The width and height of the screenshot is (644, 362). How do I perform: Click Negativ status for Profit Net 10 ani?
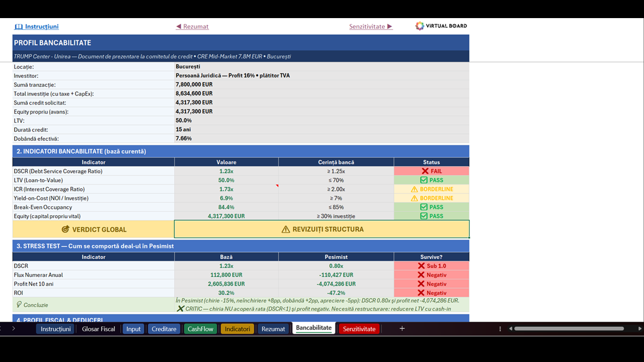pyautogui.click(x=432, y=284)
